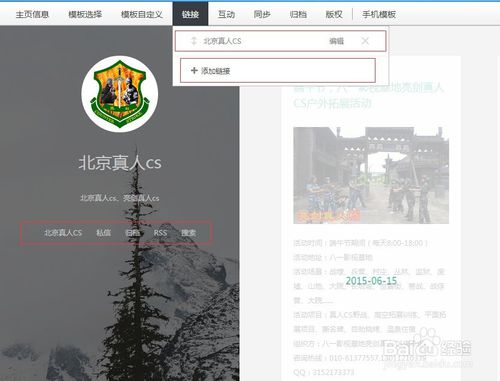The image size is (500, 381).
Task: Open the 搜索 link in sidebar navigation
Action: pyautogui.click(x=189, y=233)
